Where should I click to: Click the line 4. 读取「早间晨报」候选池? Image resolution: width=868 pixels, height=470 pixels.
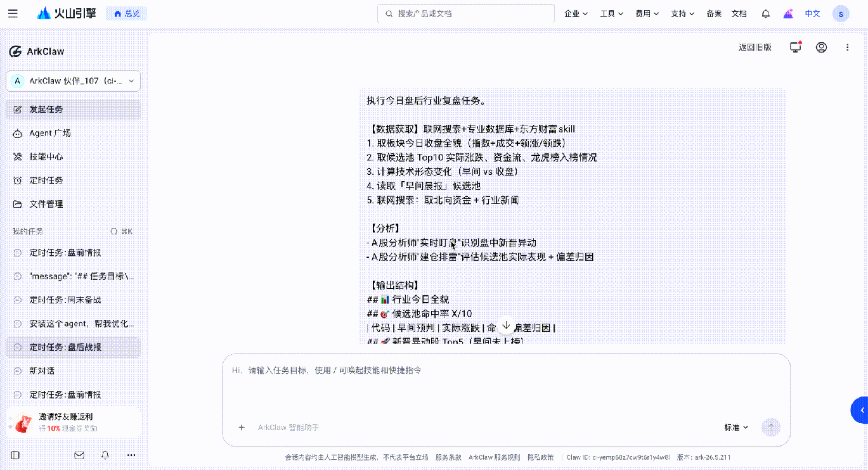click(424, 186)
